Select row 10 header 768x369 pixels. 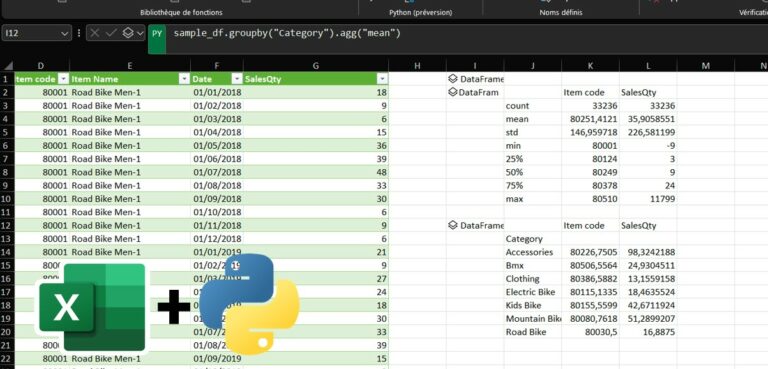(x=7, y=199)
